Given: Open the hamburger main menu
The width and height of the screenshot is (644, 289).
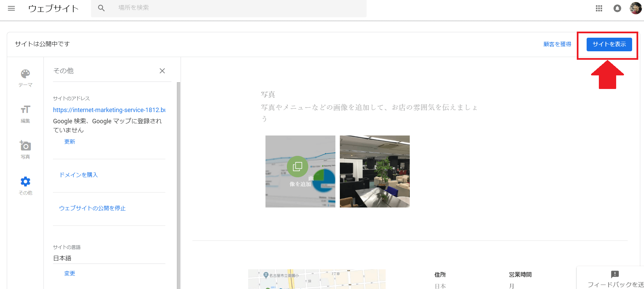Looking at the screenshot, I should pos(11,8).
